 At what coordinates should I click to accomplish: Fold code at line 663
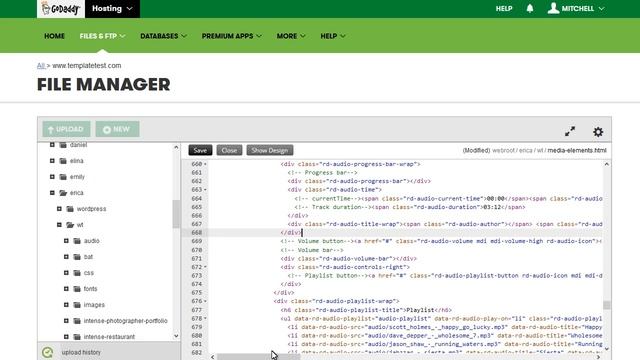coord(205,190)
